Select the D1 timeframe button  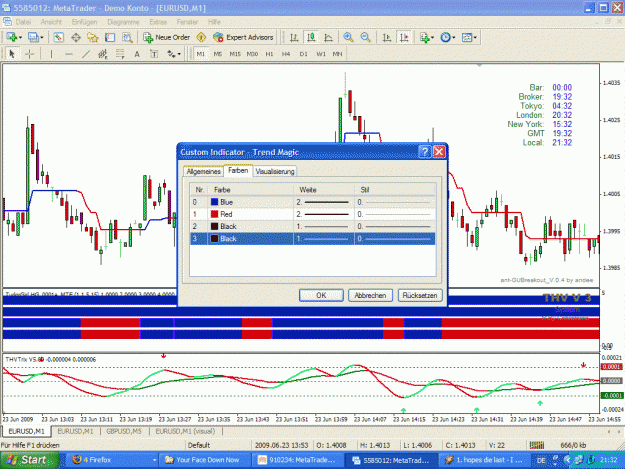304,54
